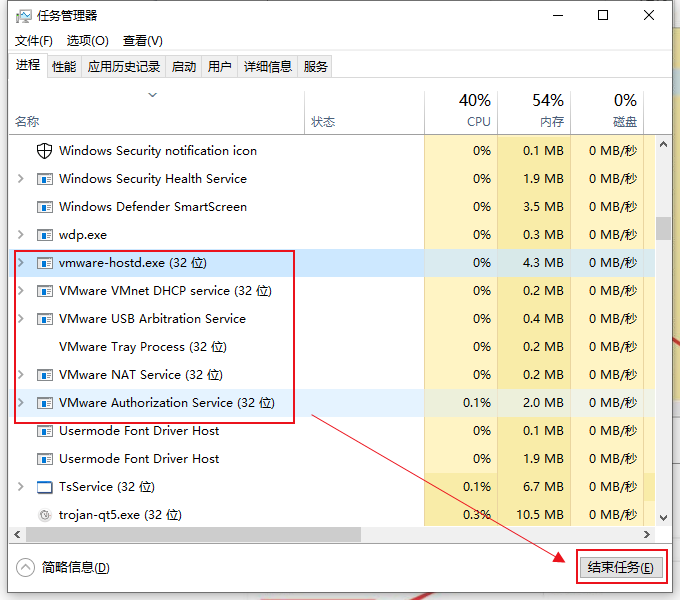
Task: Expand the TsService process group
Action: click(20, 487)
